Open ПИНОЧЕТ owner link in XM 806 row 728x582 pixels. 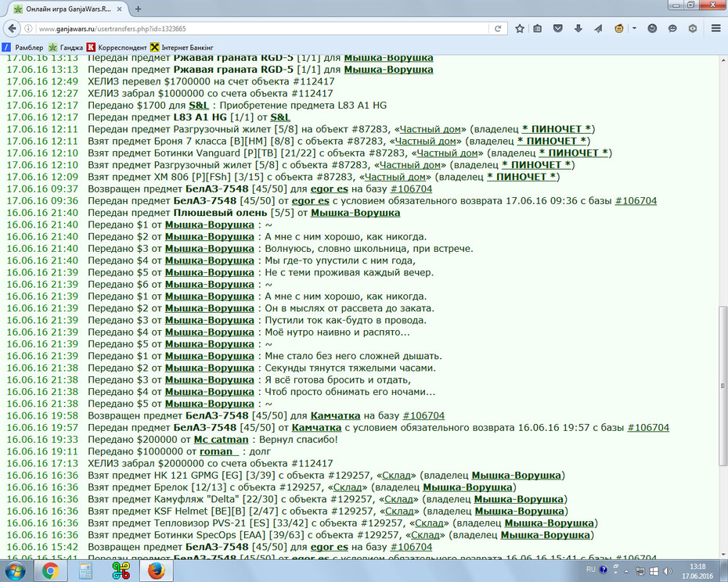[521, 177]
